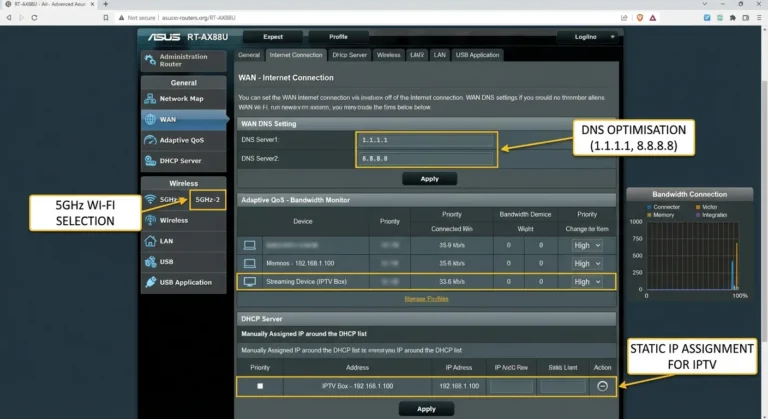Click the Expect header button
Screen dimensions: 768x419
[x=273, y=37]
